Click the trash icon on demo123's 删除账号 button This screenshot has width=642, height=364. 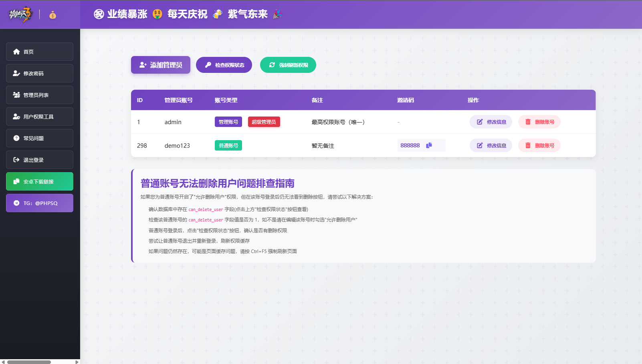tap(528, 145)
